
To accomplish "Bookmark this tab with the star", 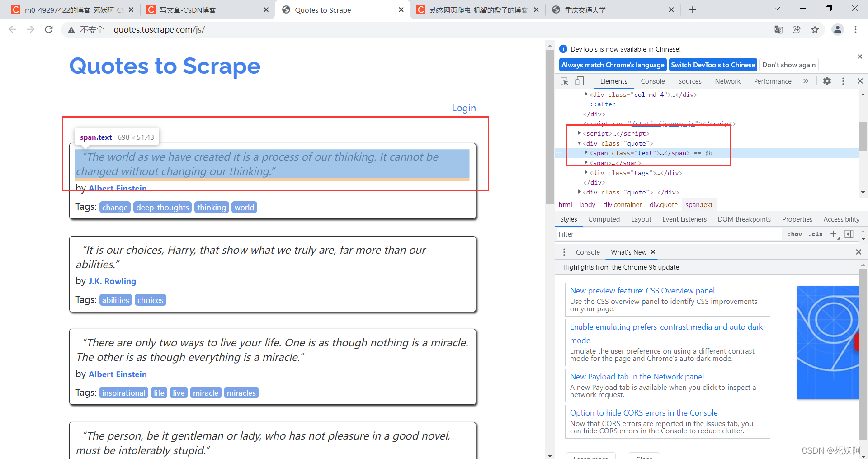I will 815,29.
